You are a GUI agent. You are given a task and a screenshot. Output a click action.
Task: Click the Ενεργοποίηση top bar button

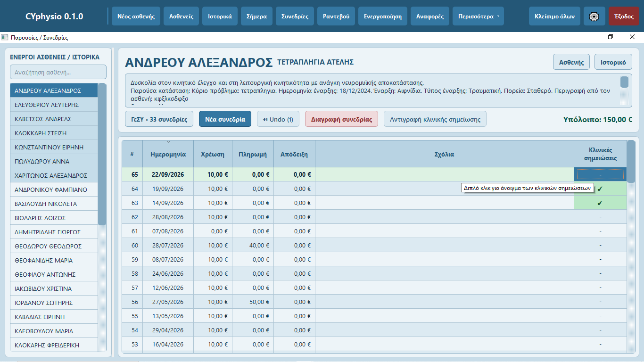tap(383, 16)
